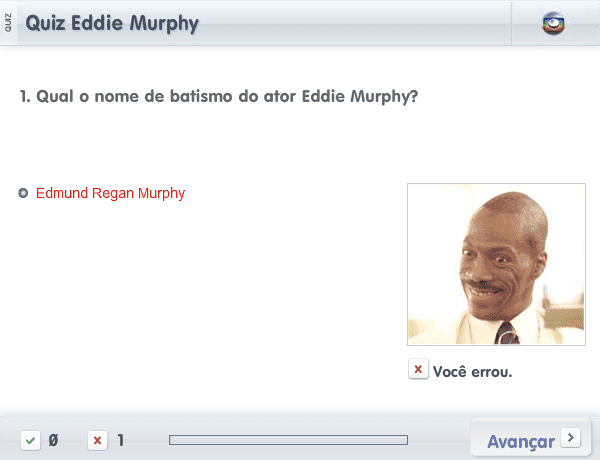Click the arrow icon next to Avançar

[571, 437]
